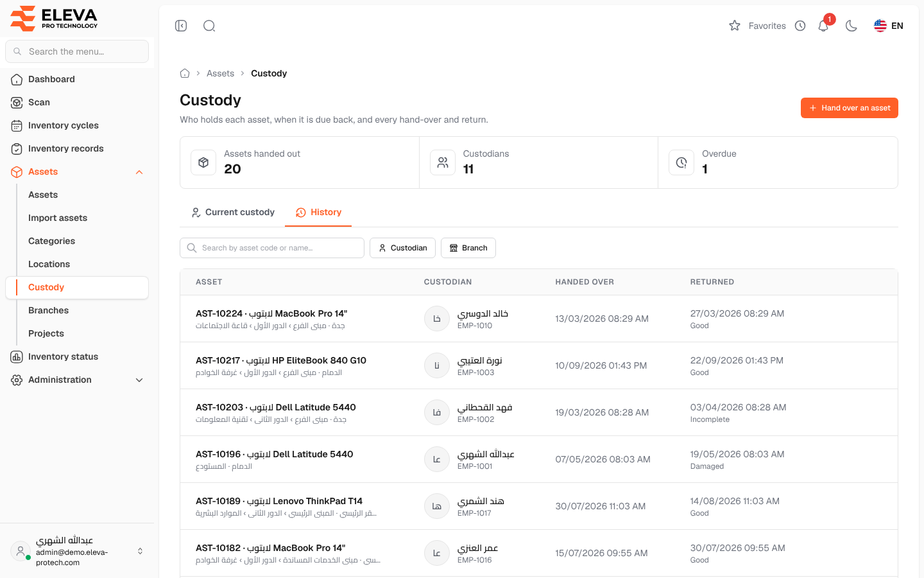
Task: Click the avatar for EMP-1010 custodian
Action: tap(437, 319)
